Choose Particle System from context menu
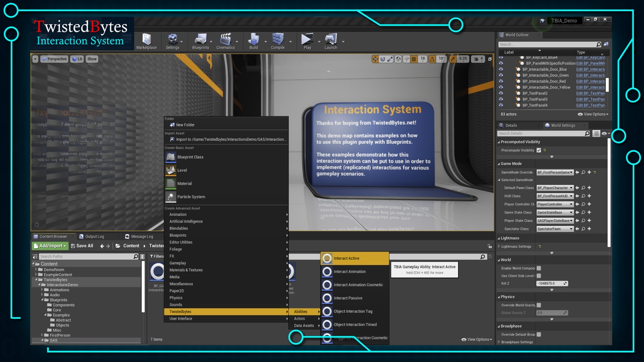644x362 pixels. click(226, 197)
